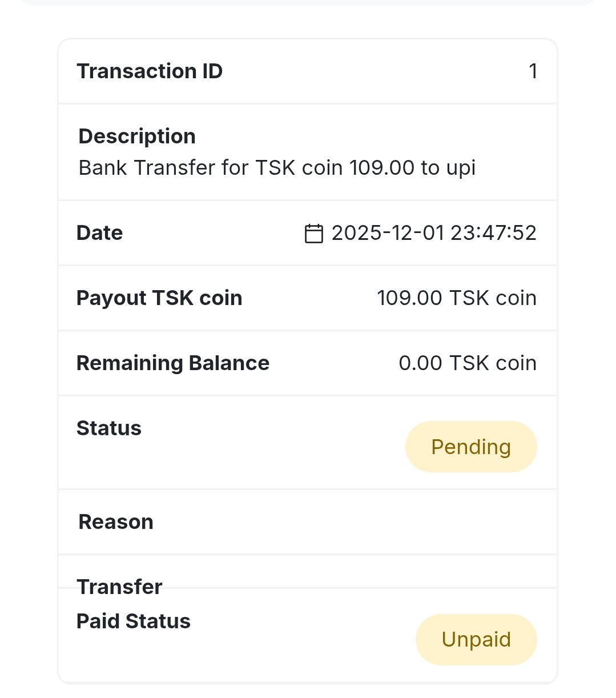Select the Transaction ID label

[x=150, y=71]
